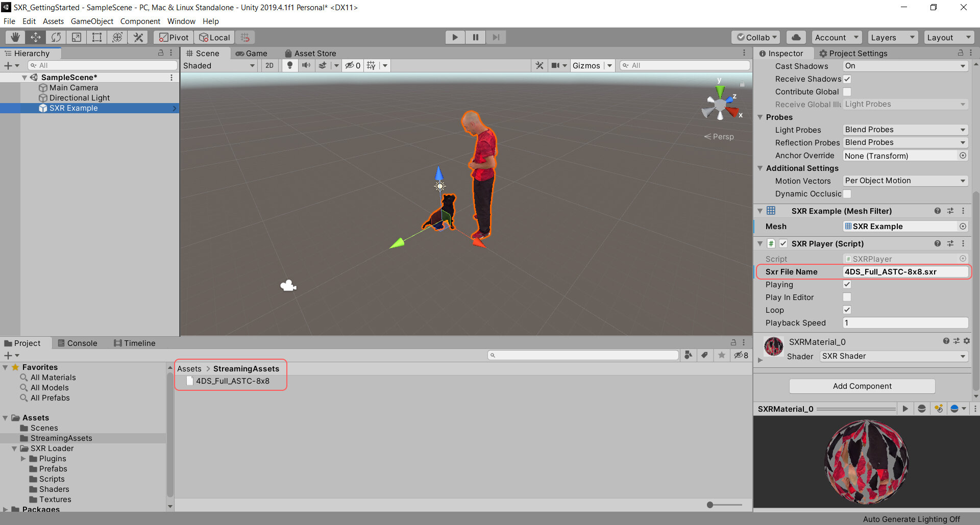Image resolution: width=980 pixels, height=525 pixels.
Task: Open the Layers dropdown
Action: pos(892,37)
